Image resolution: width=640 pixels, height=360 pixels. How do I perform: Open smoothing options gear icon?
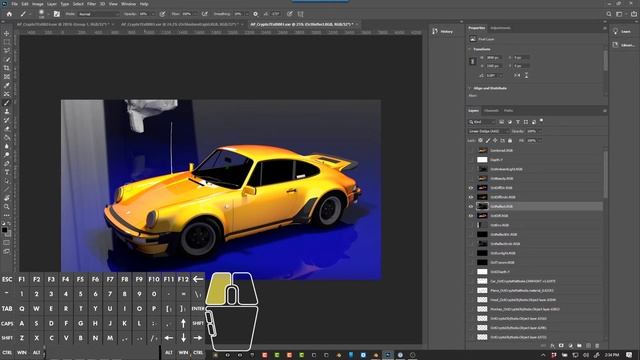tap(256, 14)
